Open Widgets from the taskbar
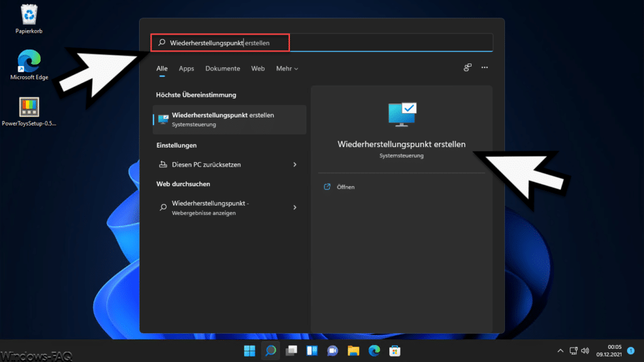The image size is (644, 362). pos(312,351)
